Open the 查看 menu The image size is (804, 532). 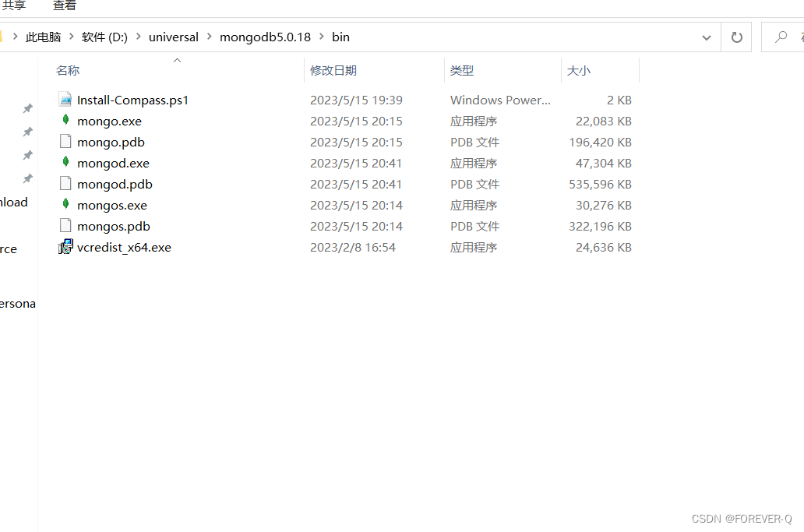click(x=64, y=6)
